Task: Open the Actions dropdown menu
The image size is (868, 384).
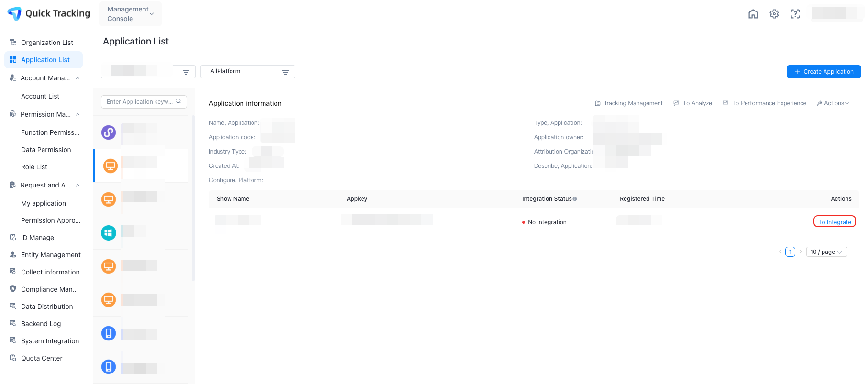Action: click(833, 103)
